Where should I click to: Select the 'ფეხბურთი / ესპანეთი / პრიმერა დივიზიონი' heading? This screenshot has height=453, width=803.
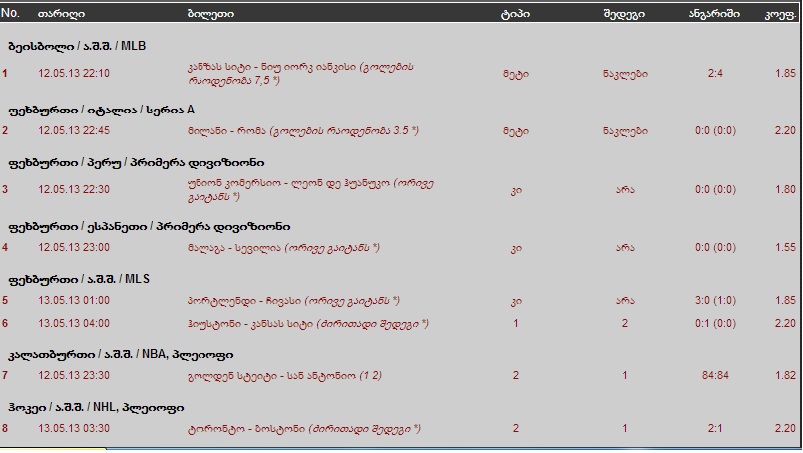149,226
